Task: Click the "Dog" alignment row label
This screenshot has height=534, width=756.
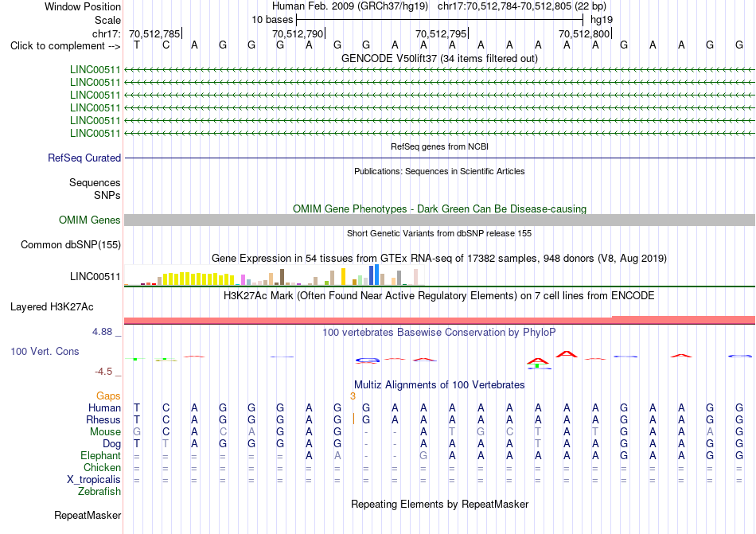Action: (x=112, y=444)
